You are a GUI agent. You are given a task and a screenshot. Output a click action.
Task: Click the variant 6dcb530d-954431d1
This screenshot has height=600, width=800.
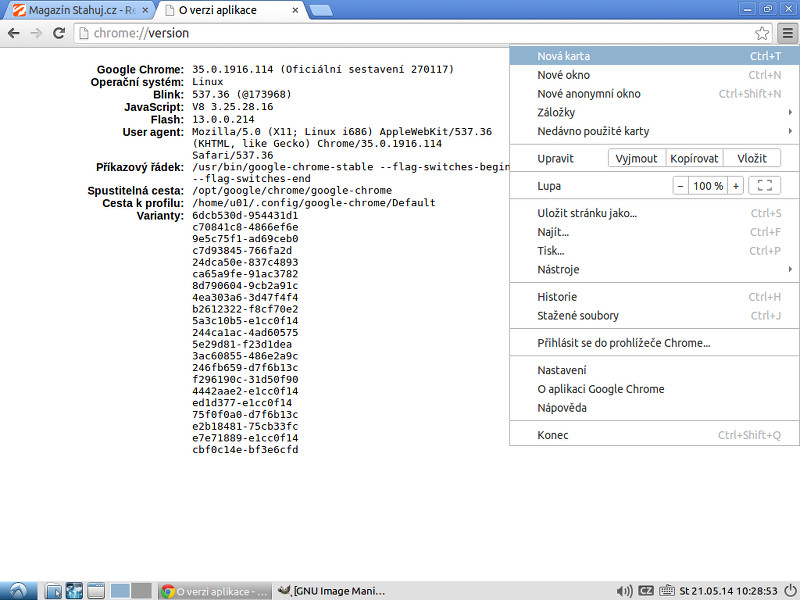coord(245,215)
